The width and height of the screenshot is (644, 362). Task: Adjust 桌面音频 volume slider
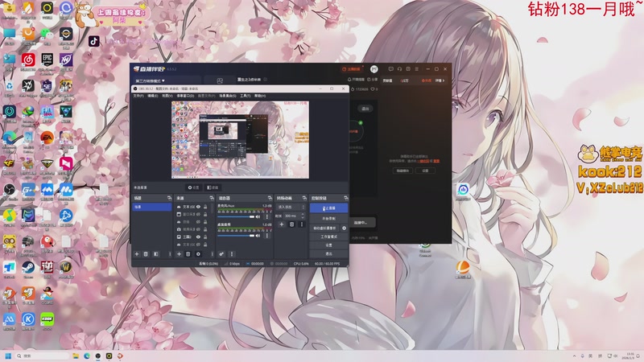pos(236,236)
